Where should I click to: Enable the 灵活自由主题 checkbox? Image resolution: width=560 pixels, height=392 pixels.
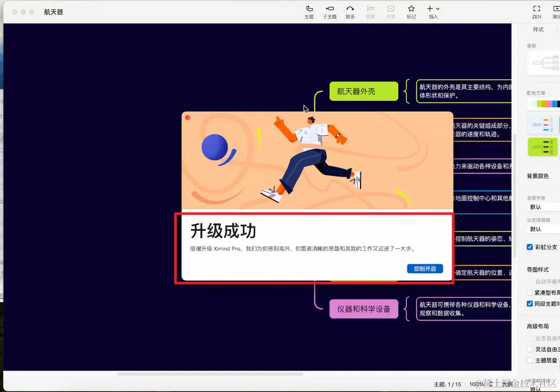(530, 349)
